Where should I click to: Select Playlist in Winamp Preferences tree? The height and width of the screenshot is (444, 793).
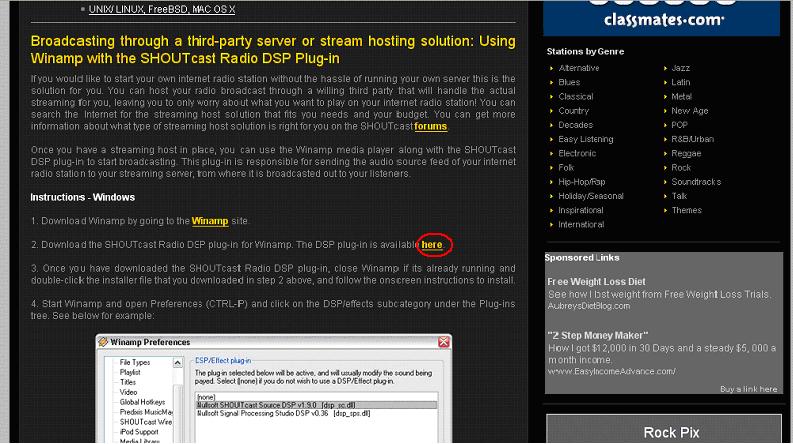(130, 372)
